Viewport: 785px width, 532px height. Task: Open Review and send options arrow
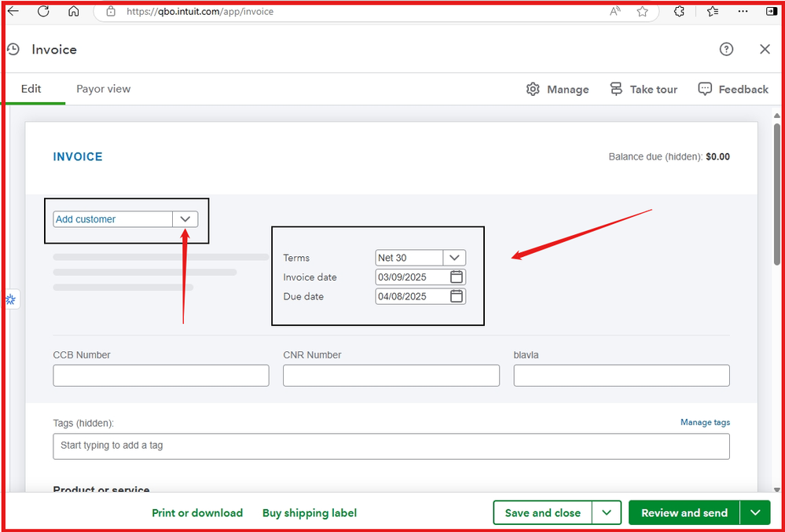coord(755,512)
